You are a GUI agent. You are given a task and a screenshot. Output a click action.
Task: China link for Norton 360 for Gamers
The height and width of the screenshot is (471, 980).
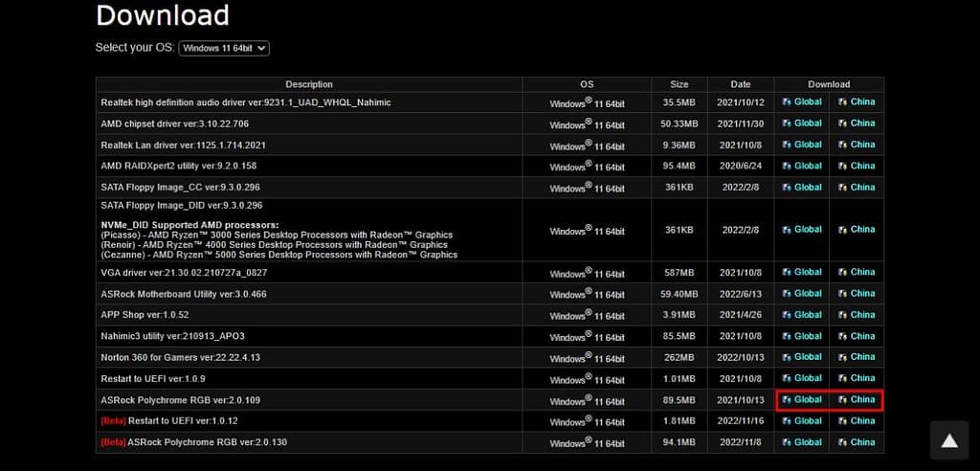(x=857, y=357)
